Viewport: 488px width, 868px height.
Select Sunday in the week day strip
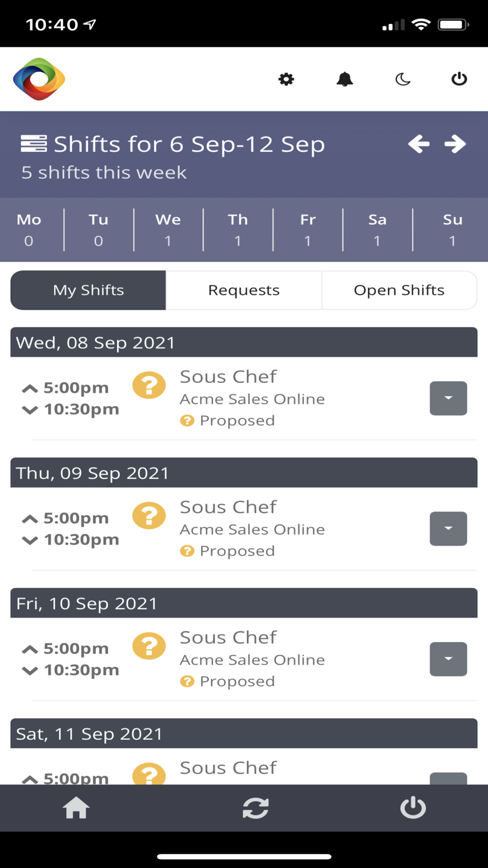point(452,229)
